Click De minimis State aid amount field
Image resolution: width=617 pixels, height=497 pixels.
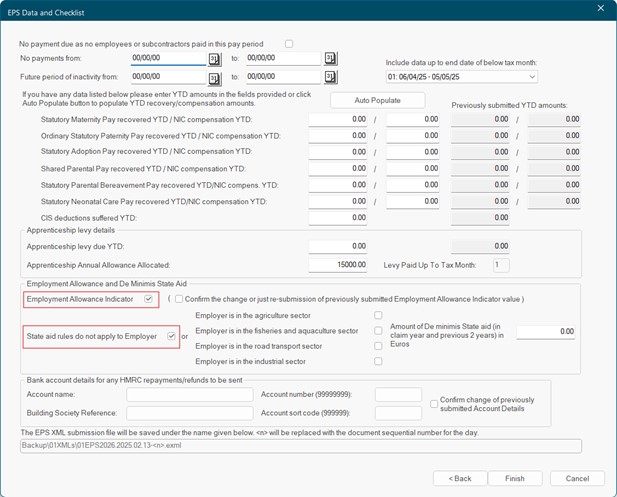click(546, 332)
